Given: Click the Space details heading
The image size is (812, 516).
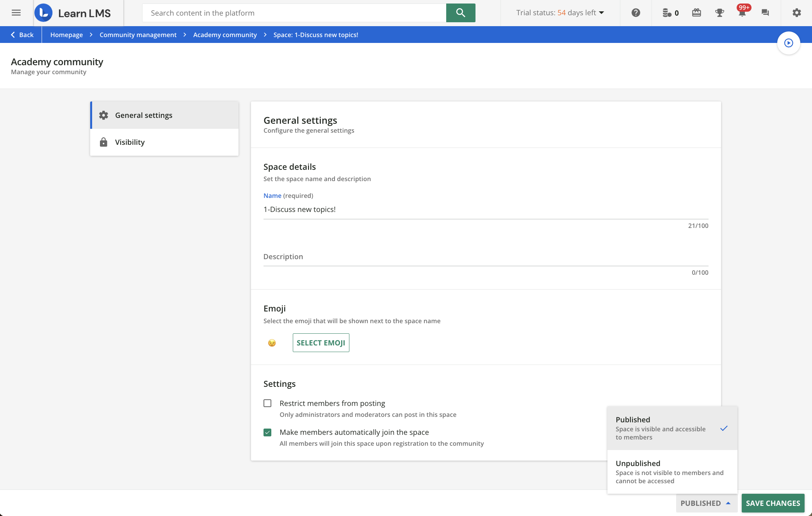Looking at the screenshot, I should tap(290, 167).
